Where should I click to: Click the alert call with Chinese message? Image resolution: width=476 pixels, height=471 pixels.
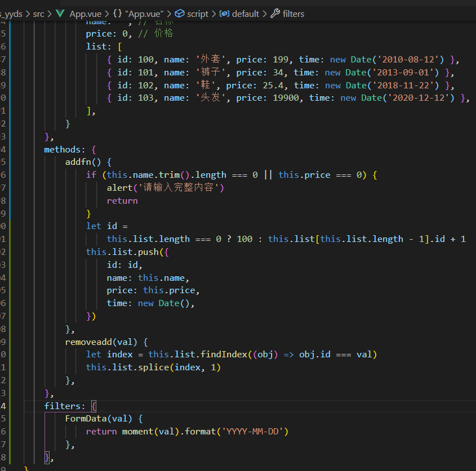coord(165,188)
